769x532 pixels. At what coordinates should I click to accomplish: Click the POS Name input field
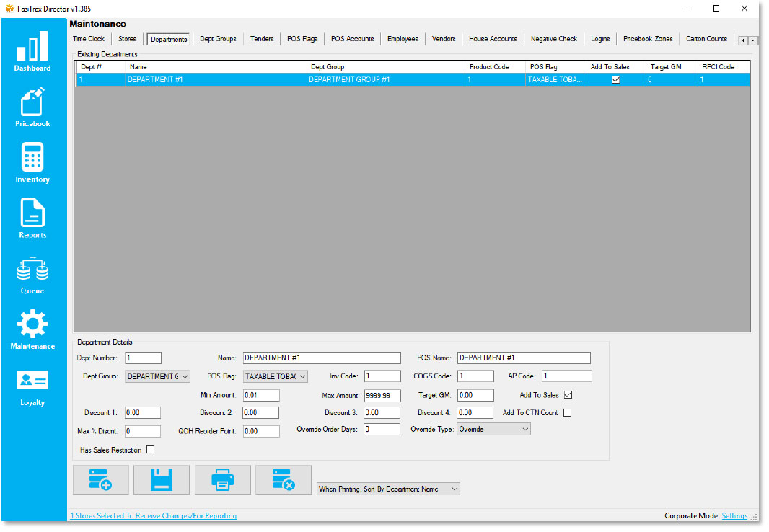(524, 358)
